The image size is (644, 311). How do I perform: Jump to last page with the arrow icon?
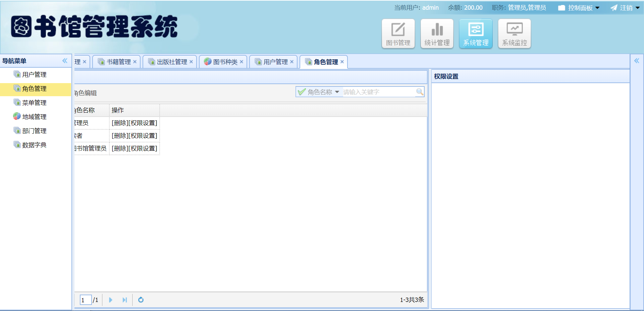124,300
